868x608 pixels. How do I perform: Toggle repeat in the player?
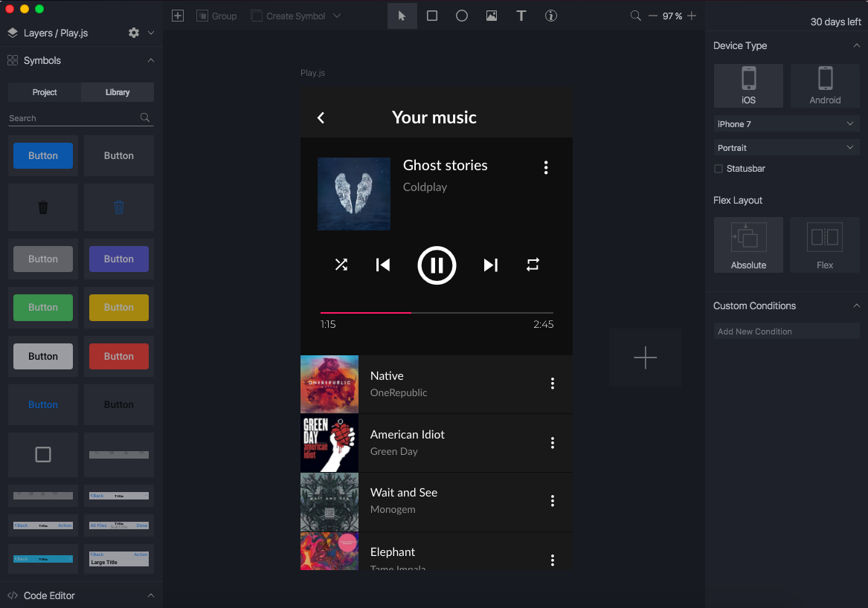(x=533, y=265)
